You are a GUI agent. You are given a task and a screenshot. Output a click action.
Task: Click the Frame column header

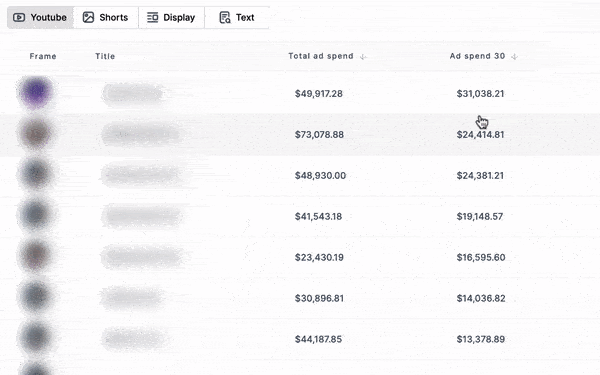point(43,56)
